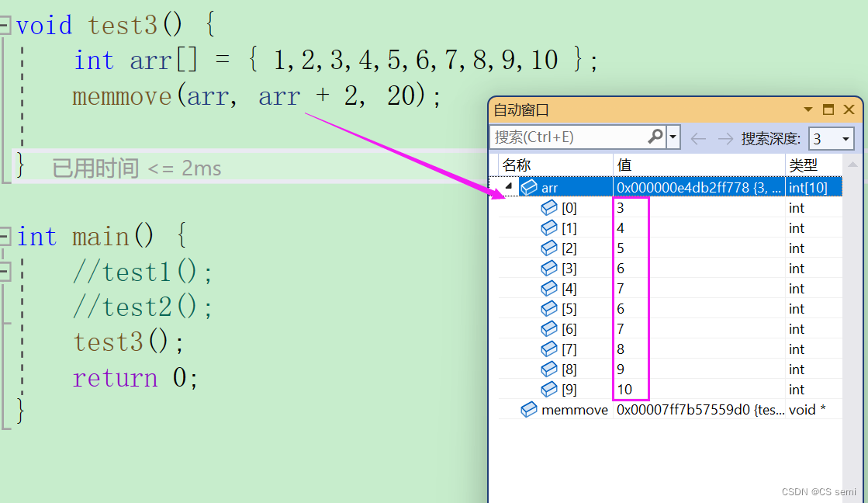Screen dimensions: 868x503
Task: Click the cube icon for element [3]
Action: 548,268
